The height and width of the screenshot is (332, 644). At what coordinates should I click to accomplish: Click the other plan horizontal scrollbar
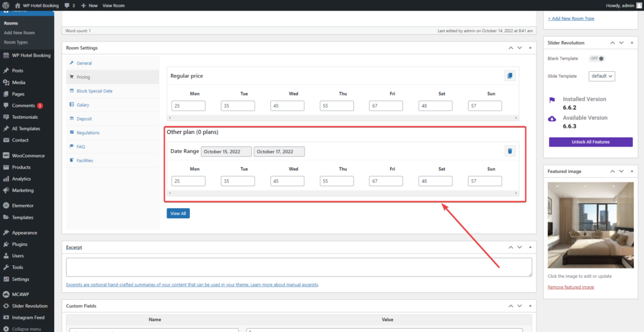343,192
